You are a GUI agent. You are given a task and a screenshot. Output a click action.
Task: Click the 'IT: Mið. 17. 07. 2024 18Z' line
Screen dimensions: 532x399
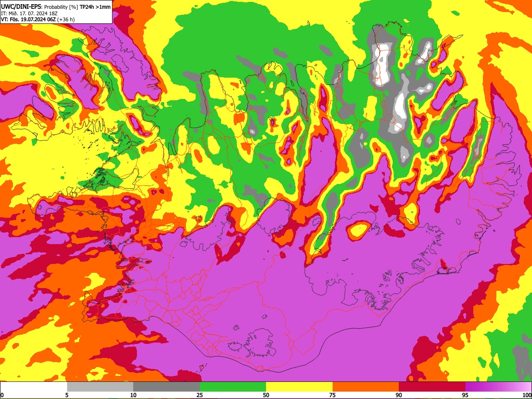click(x=29, y=13)
